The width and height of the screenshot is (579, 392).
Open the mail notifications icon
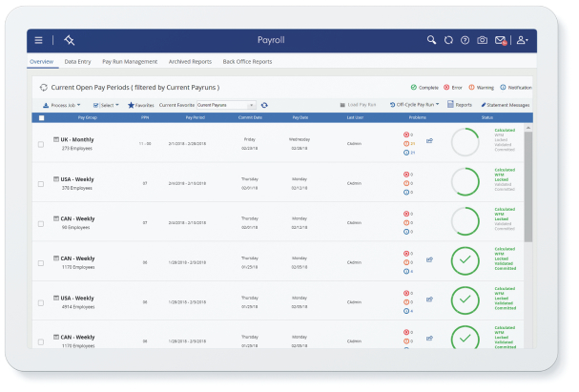pos(501,40)
